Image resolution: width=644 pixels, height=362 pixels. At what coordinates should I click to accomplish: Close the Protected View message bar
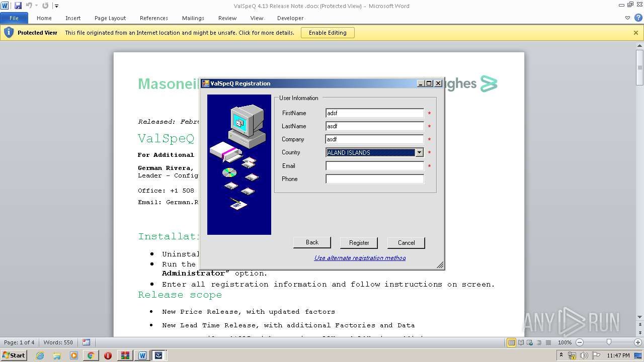click(636, 33)
